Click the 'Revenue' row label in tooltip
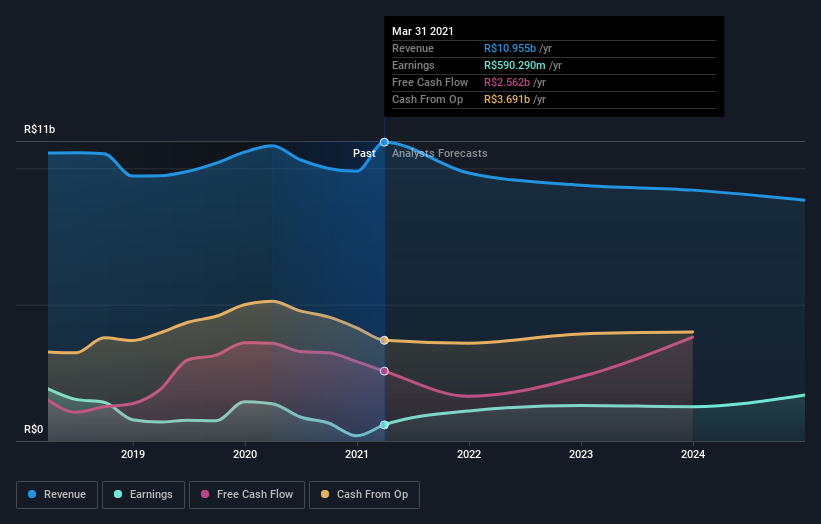The image size is (821, 524). (413, 48)
